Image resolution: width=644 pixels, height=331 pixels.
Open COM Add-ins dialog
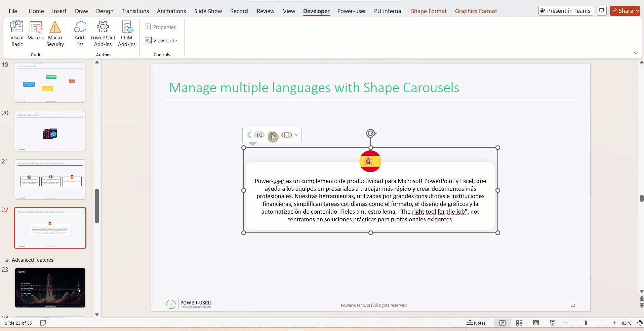[x=127, y=34]
